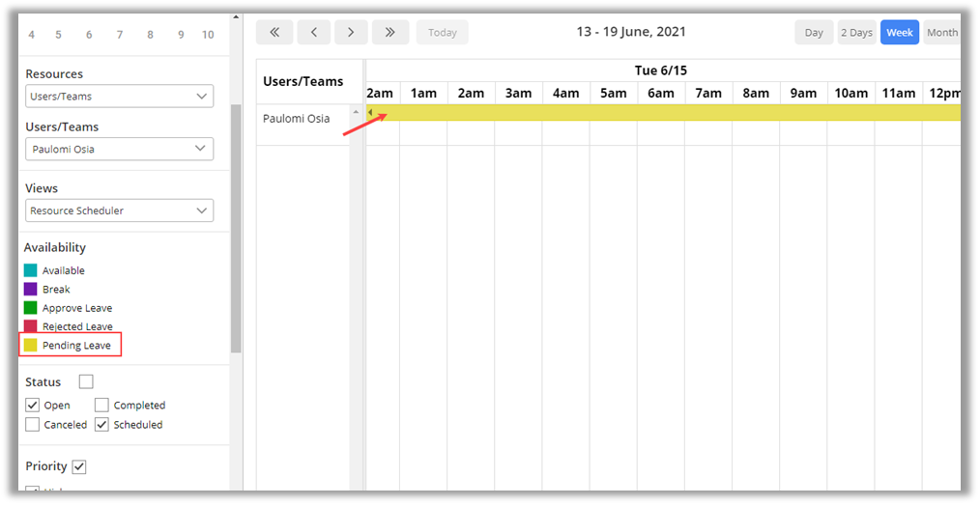
Task: Expand the Paulomi Osia user dropdown
Action: click(119, 150)
